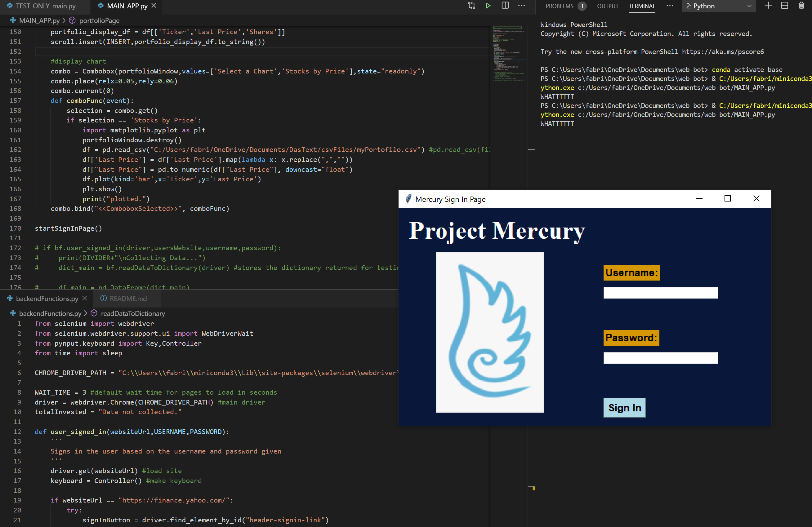This screenshot has width=812, height=527.
Task: Kill terminal with trash icon
Action: (801, 6)
